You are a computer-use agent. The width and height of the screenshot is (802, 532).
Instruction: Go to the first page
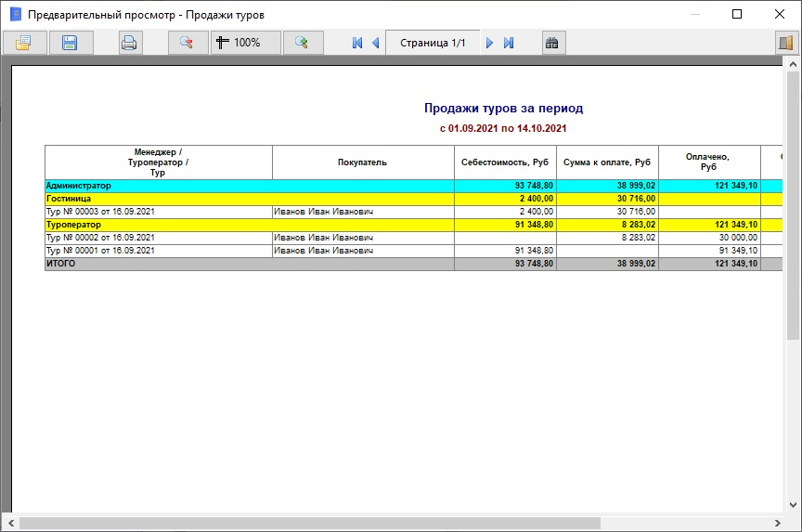[357, 43]
